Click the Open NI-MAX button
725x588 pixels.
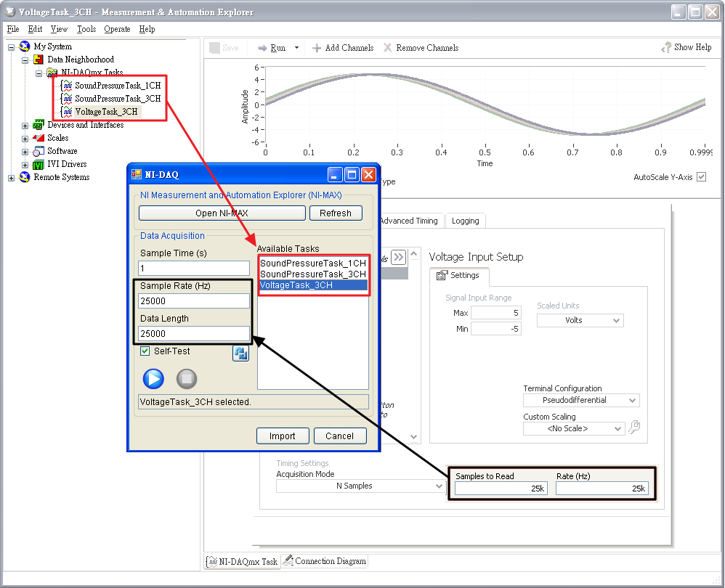click(x=222, y=213)
